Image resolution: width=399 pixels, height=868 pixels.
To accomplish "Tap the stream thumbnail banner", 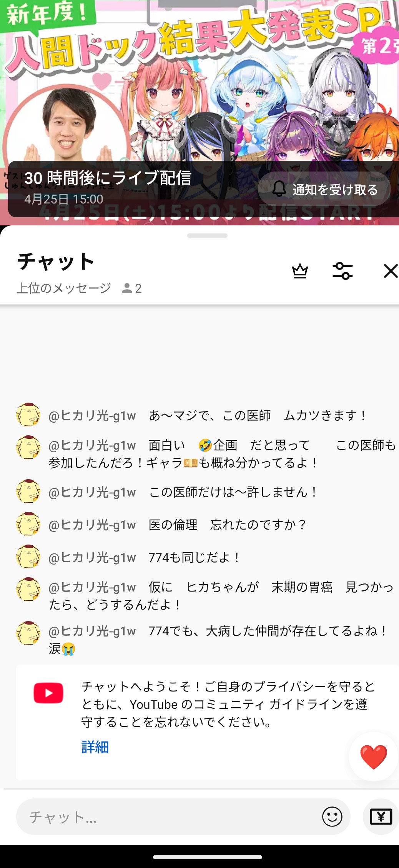I will coord(200,77).
